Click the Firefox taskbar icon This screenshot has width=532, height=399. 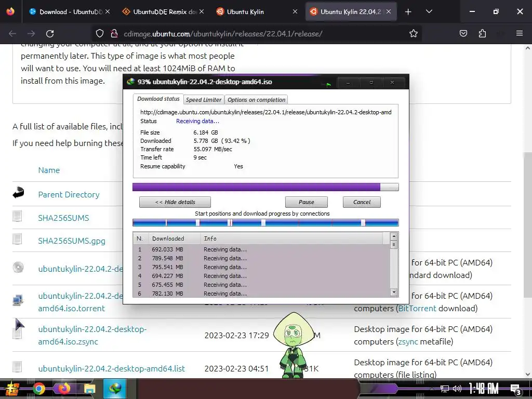64,389
